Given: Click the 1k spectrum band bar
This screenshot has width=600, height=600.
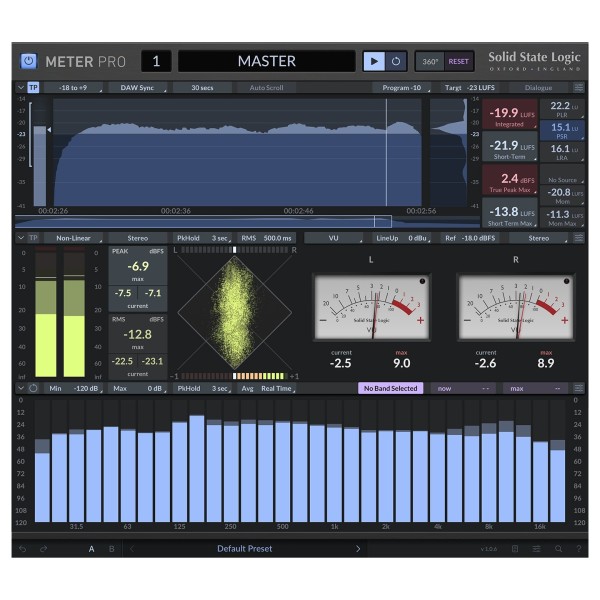Looking at the screenshot, I should [x=334, y=474].
